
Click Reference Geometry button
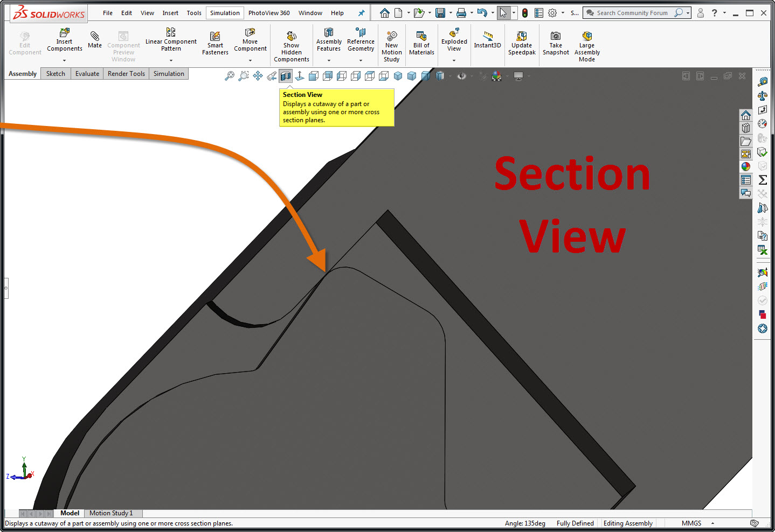tap(361, 40)
